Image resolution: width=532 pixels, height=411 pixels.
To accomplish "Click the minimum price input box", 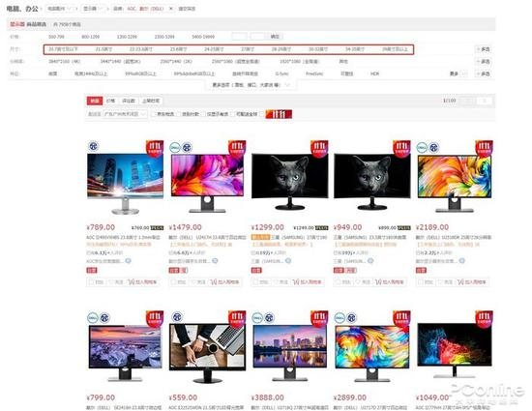I will tap(239, 37).
